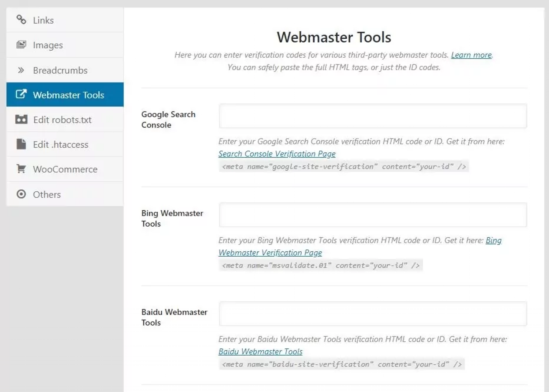Viewport: 549px width, 392px height.
Task: Open the Bing Webmaster Verification Page link
Action: tap(270, 252)
